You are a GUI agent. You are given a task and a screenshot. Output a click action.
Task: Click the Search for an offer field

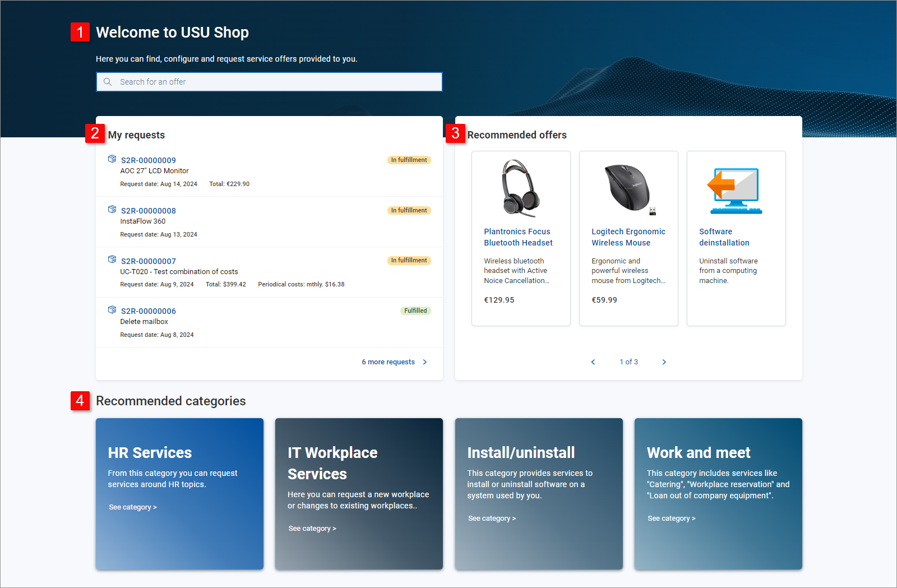point(269,82)
